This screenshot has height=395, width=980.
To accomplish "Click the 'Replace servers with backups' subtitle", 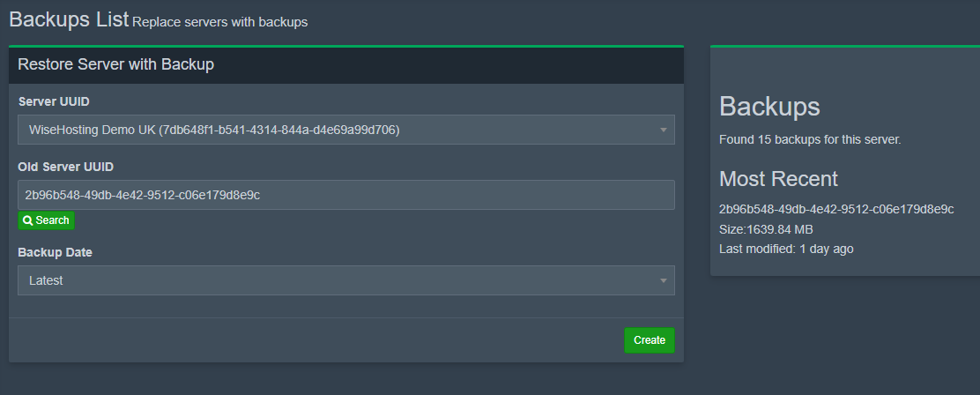I will pyautogui.click(x=220, y=22).
